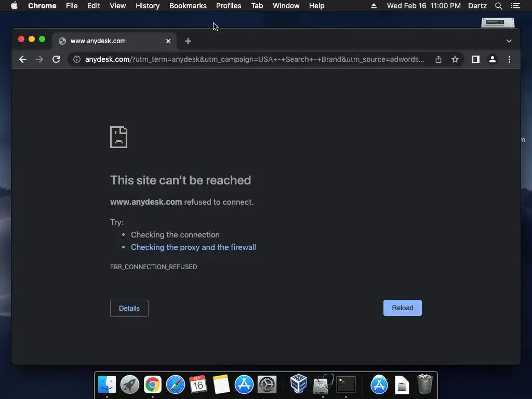Click the forward navigation arrow

(x=39, y=59)
